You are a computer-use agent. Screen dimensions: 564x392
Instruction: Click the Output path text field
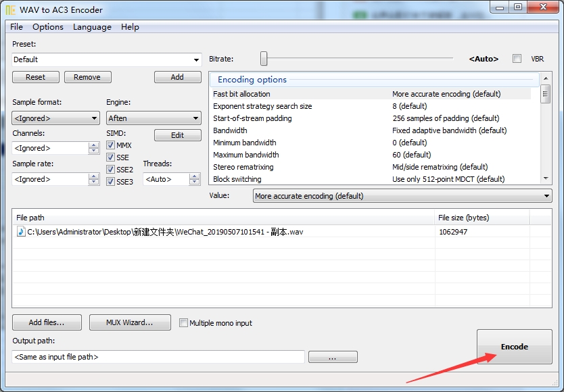(x=158, y=357)
